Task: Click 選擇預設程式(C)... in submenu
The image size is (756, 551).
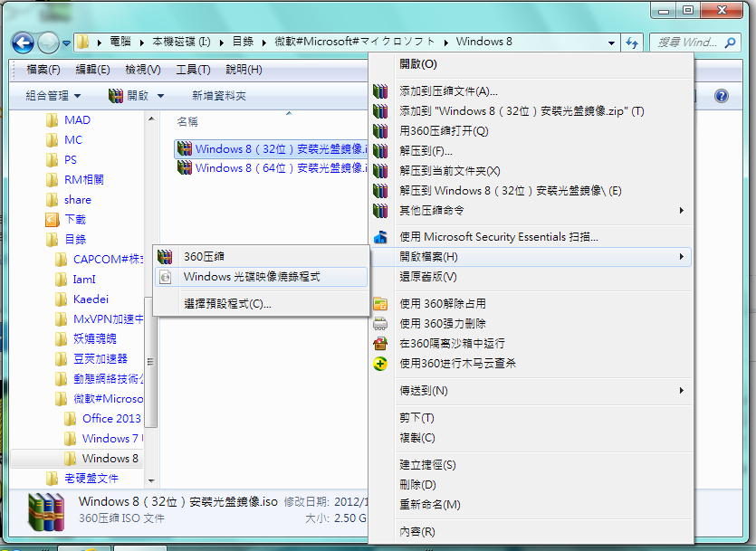Action: tap(261, 304)
